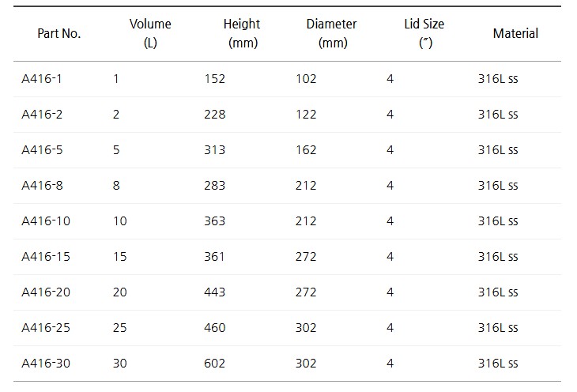Click part number A416-10

coord(46,221)
